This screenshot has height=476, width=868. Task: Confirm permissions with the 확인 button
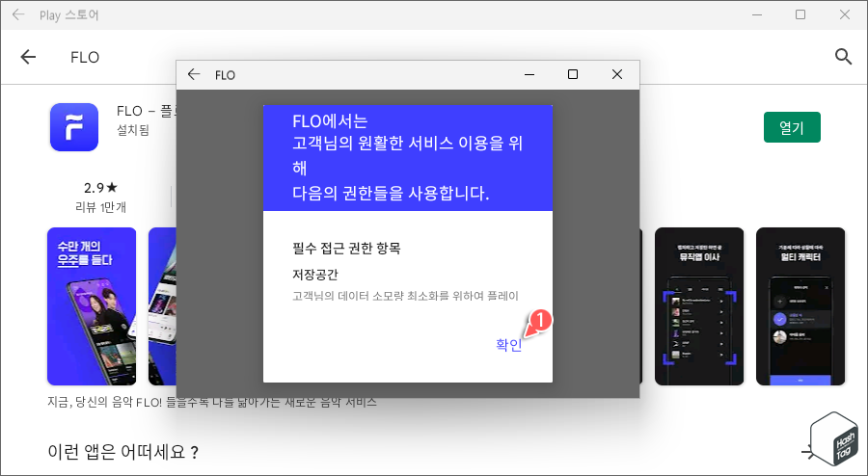tap(508, 344)
